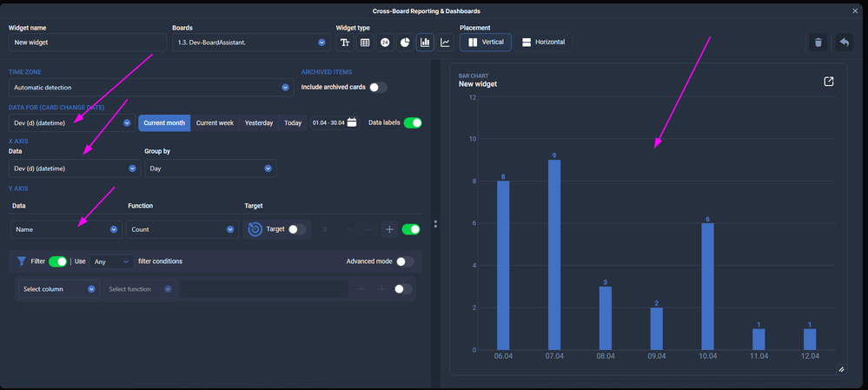Click the date range 01.04 - 30.04 field
The image size is (868, 390).
pyautogui.click(x=335, y=122)
